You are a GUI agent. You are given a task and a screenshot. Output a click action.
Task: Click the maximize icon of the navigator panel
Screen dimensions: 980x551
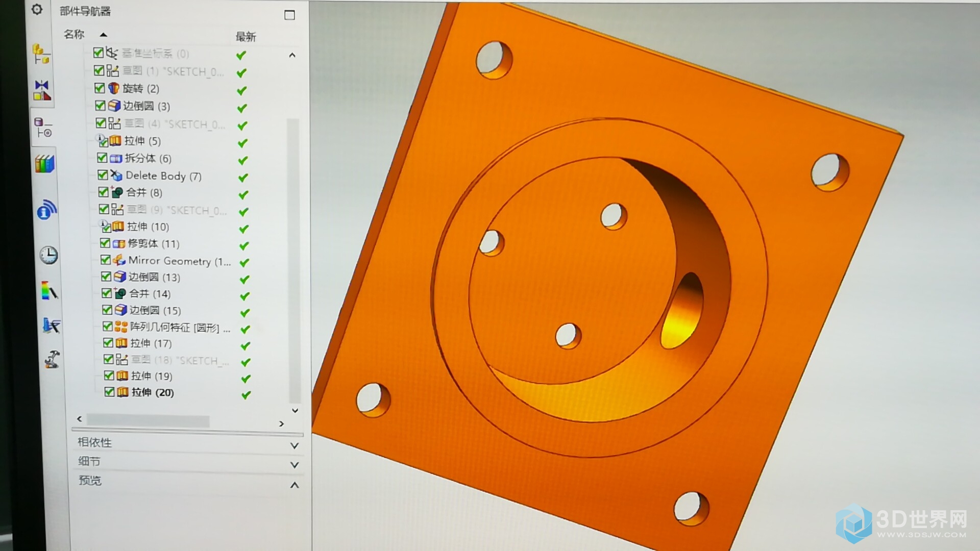point(289,15)
